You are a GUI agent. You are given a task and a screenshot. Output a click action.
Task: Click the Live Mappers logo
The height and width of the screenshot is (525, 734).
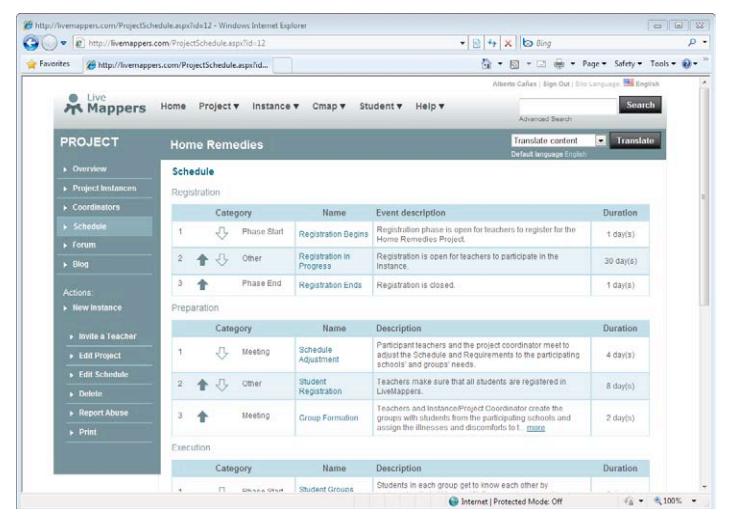coord(105,104)
